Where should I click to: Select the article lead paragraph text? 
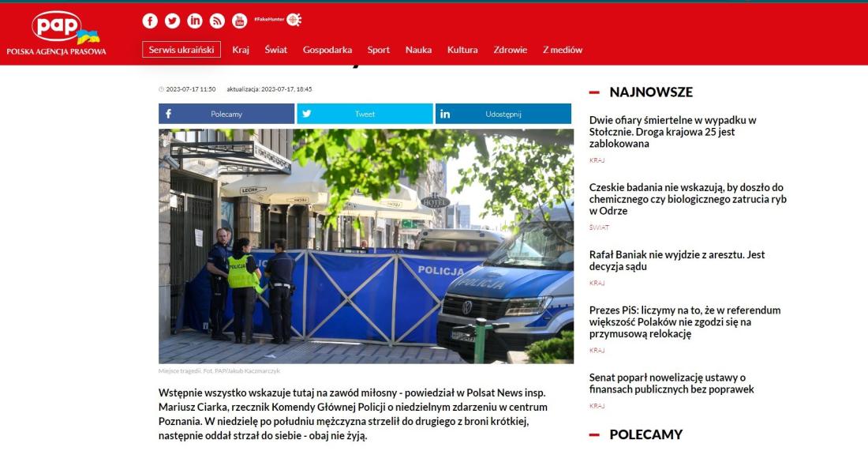coord(354,414)
